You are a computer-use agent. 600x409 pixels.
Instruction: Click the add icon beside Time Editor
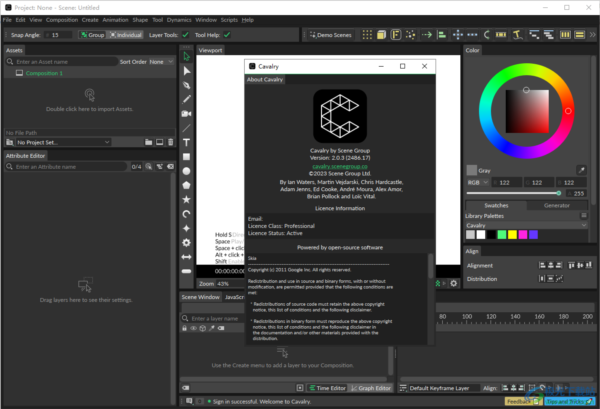tap(300, 388)
